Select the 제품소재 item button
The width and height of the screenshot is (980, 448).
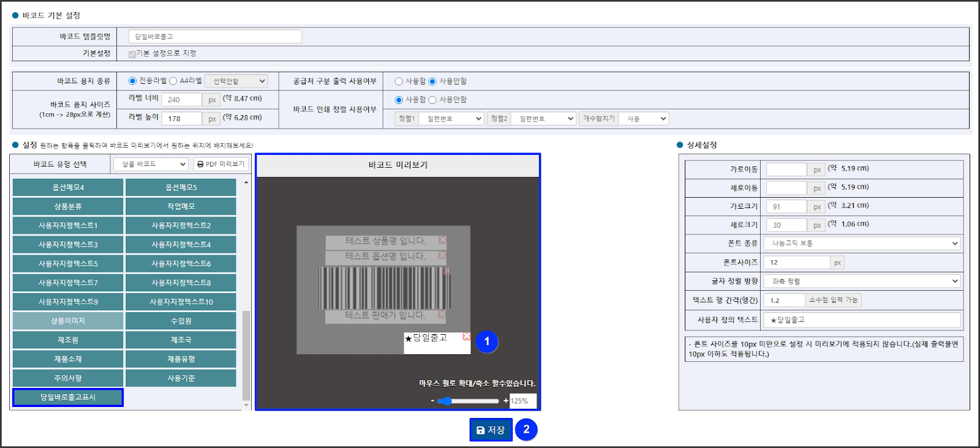(68, 359)
